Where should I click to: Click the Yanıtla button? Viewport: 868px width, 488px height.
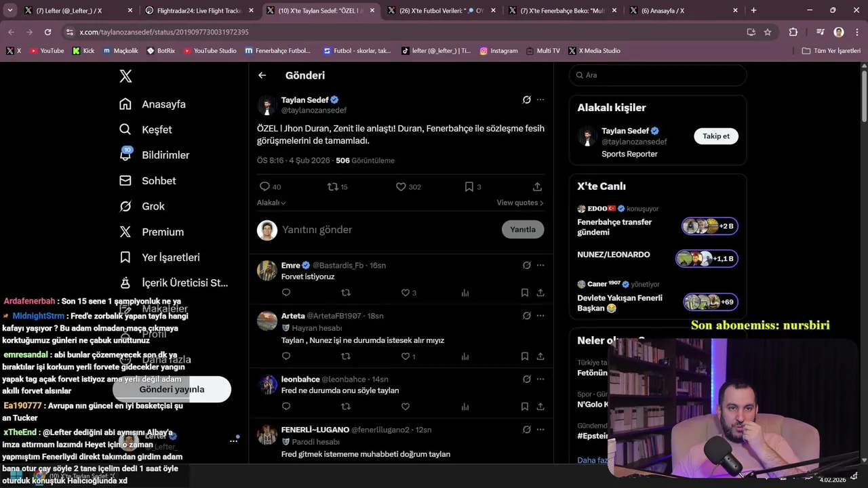tap(523, 229)
